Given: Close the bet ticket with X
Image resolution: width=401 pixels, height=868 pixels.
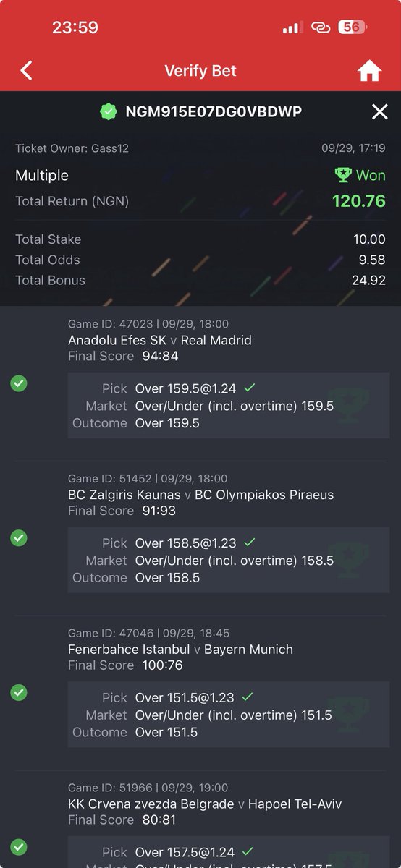Looking at the screenshot, I should 379,111.
